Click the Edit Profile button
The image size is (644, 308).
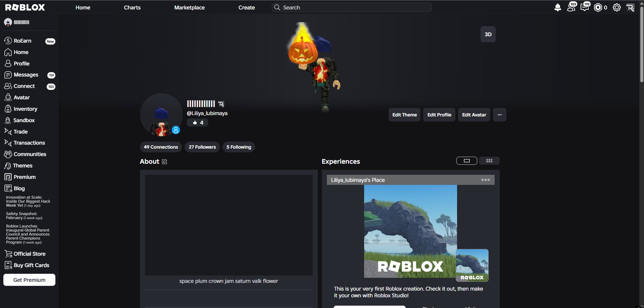439,115
